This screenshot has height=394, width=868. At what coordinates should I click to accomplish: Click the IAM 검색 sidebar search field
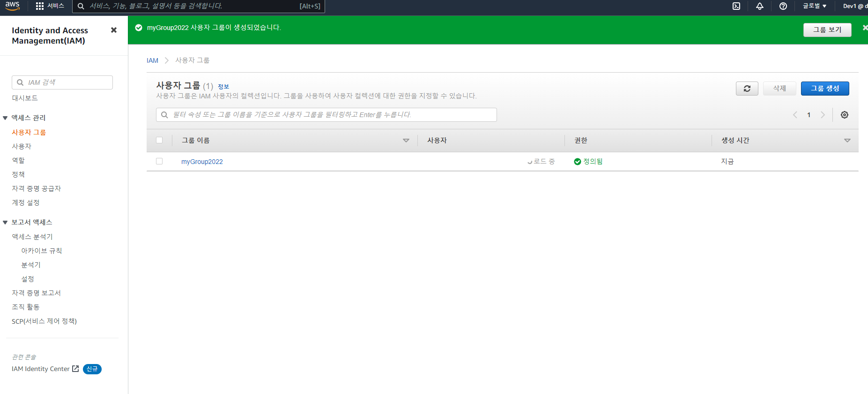[x=62, y=82]
